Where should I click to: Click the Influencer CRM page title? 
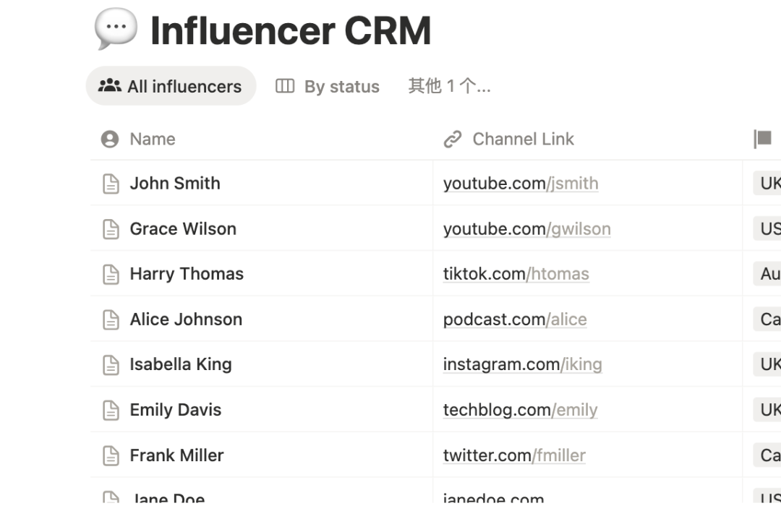291,30
